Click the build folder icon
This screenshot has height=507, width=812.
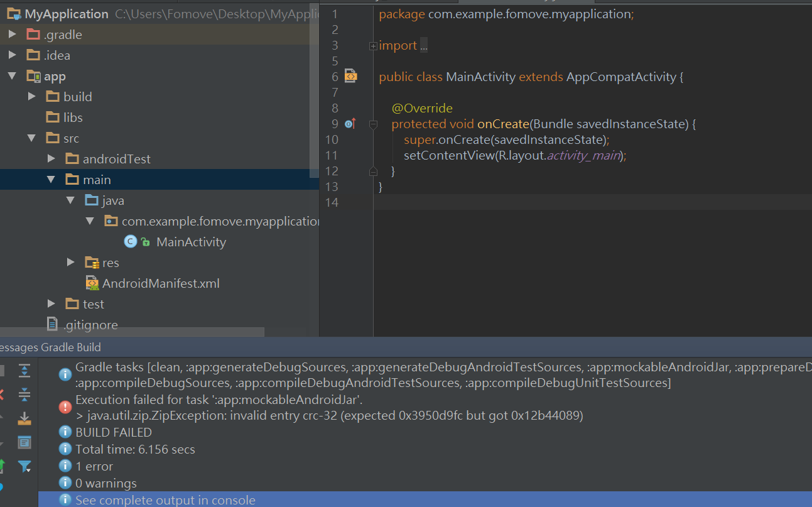pyautogui.click(x=53, y=97)
